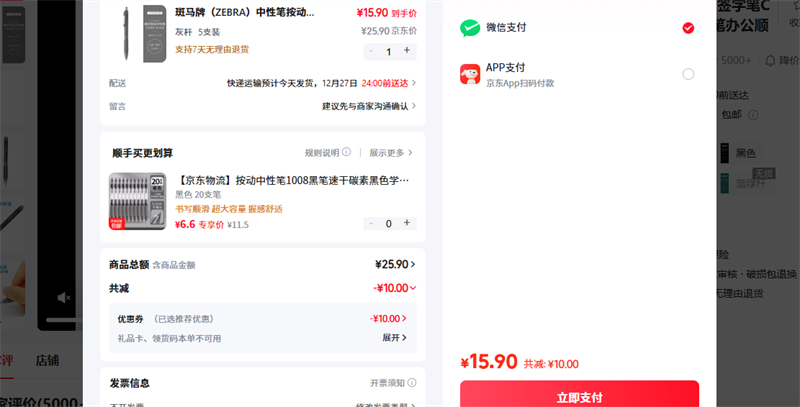
Task: Open 商品总额 price breakdown arrow
Action: coord(413,264)
